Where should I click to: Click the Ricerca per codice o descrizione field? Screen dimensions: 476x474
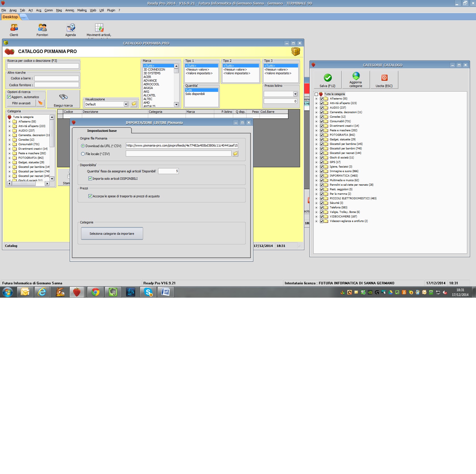pos(43,66)
